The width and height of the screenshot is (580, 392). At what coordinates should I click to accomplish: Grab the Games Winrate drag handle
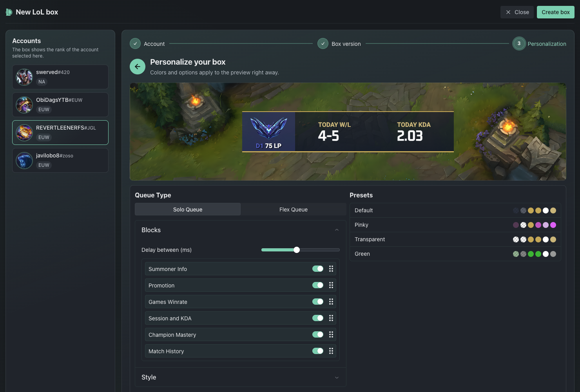(x=331, y=302)
